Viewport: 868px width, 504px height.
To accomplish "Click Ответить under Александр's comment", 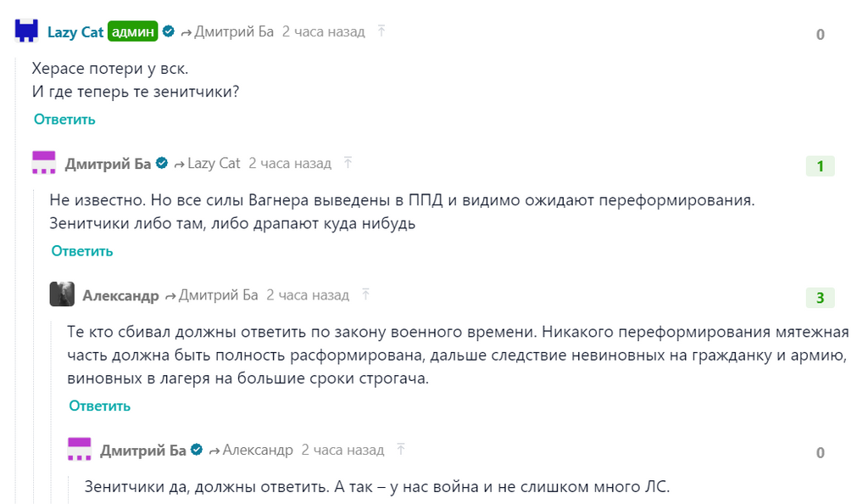I will [x=98, y=406].
